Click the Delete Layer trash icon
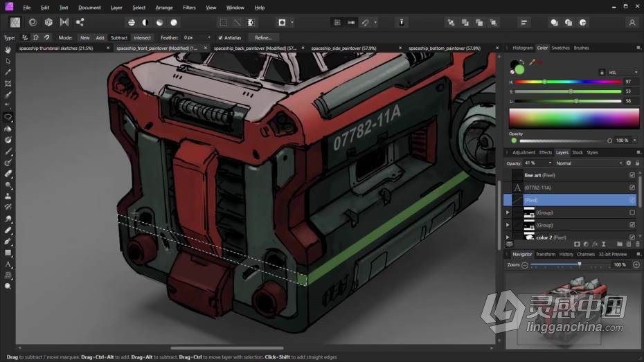This screenshot has height=362, width=644. 638,244
